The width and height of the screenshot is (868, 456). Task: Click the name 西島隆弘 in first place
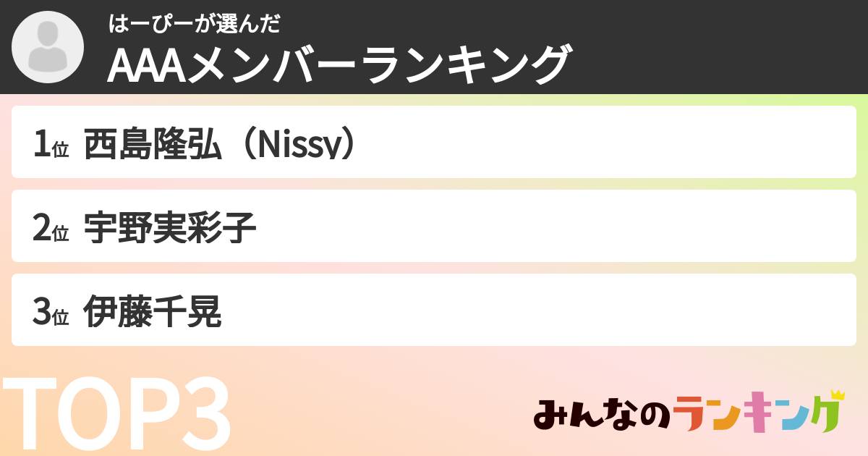(x=152, y=145)
